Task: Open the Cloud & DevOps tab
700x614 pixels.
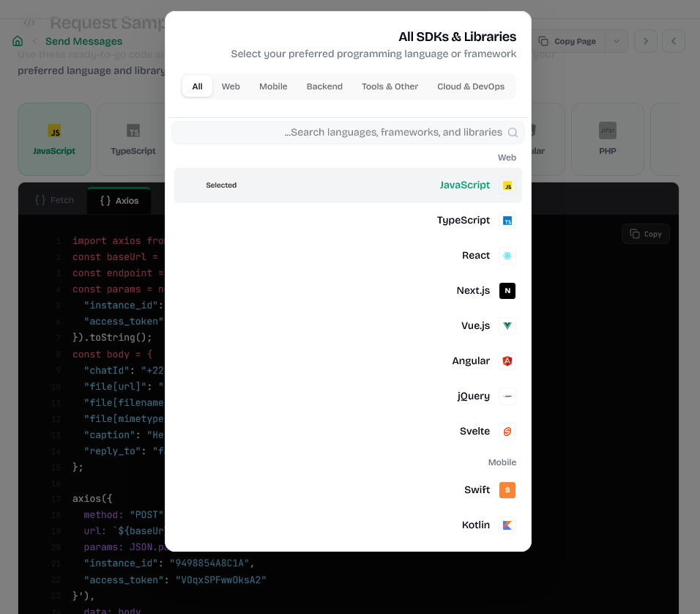Action: pyautogui.click(x=471, y=86)
